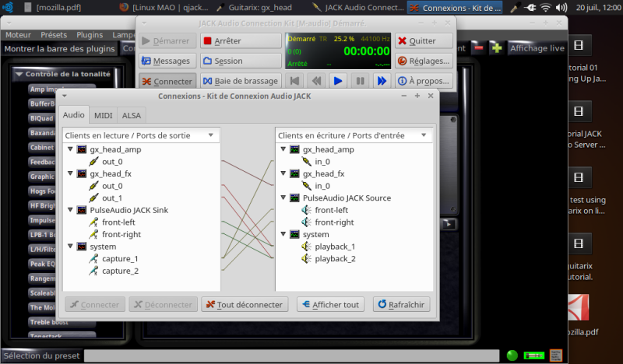This screenshot has width=623, height=364.
Task: Click Quitter in JACK control
Action: coord(424,41)
